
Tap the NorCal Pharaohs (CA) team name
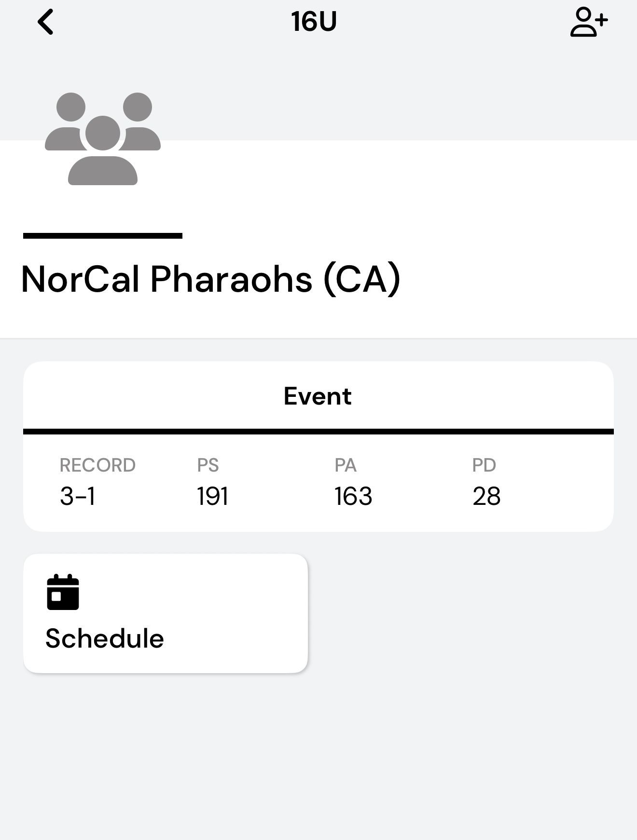click(211, 279)
